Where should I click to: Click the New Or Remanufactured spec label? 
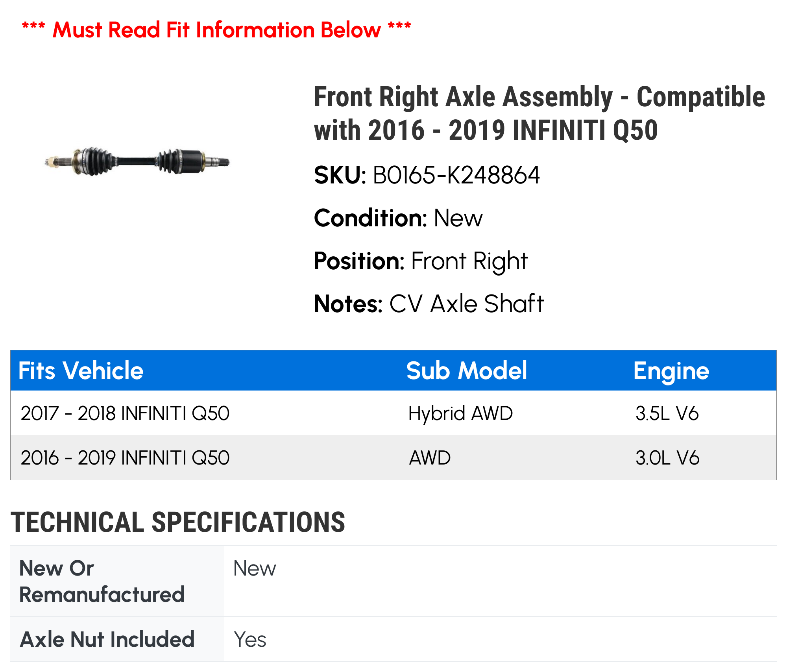[x=102, y=581]
